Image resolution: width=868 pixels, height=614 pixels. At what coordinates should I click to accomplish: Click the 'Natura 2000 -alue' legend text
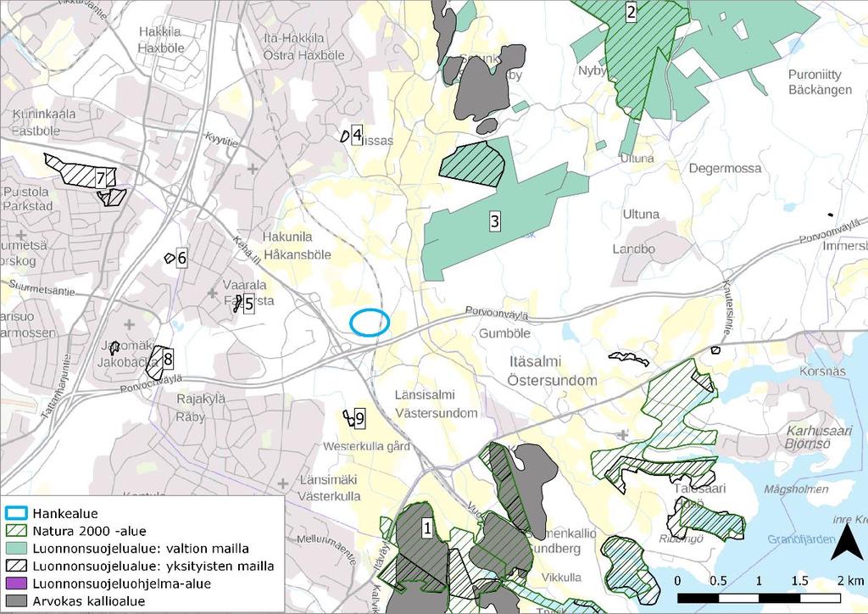pos(90,531)
